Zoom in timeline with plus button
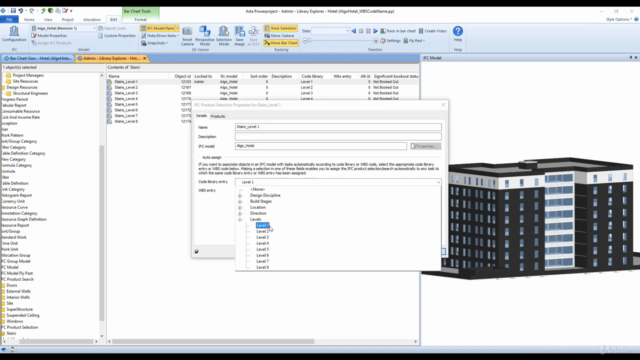 [x=376, y=41]
